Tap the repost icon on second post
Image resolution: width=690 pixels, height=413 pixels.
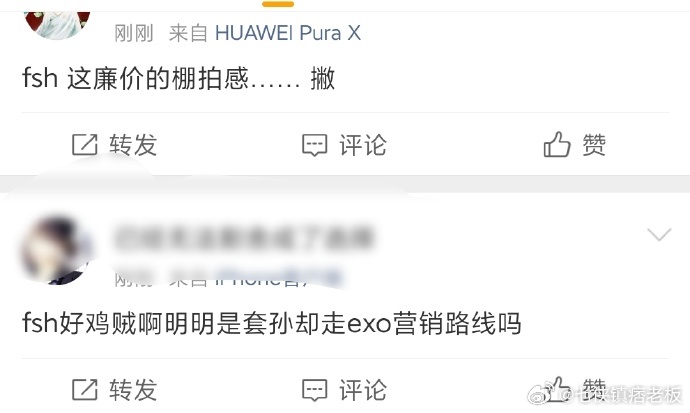pos(84,390)
